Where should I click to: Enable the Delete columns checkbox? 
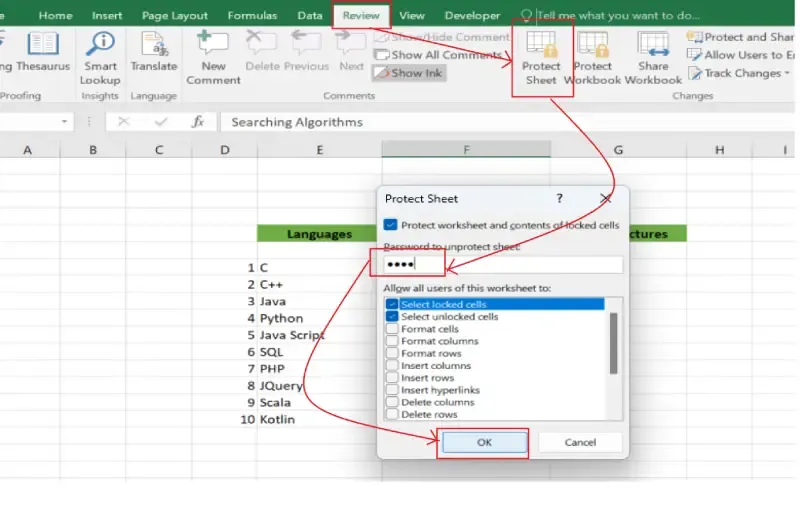391,402
